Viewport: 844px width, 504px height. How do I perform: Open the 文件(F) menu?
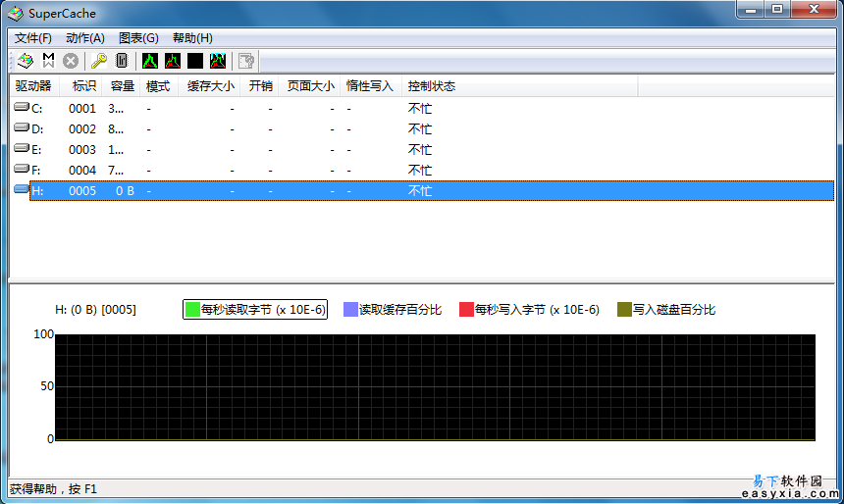coord(32,38)
